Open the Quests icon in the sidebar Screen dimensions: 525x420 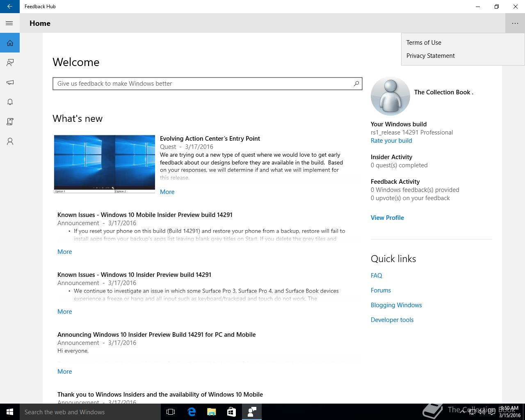click(x=10, y=122)
